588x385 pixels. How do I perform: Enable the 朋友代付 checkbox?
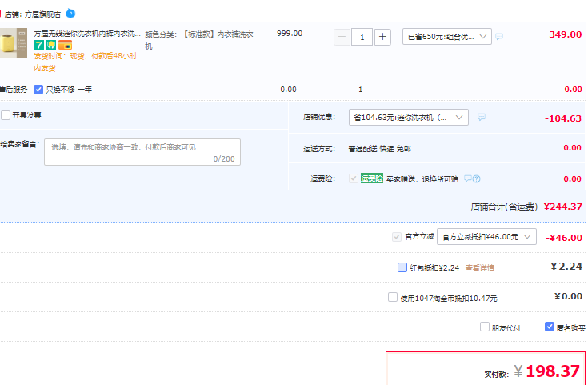pyautogui.click(x=485, y=327)
